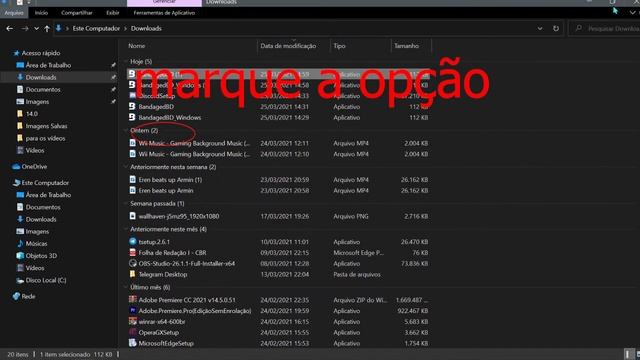The height and width of the screenshot is (360, 640).
Task: Select Acesso rápido star icon
Action: coord(16,53)
